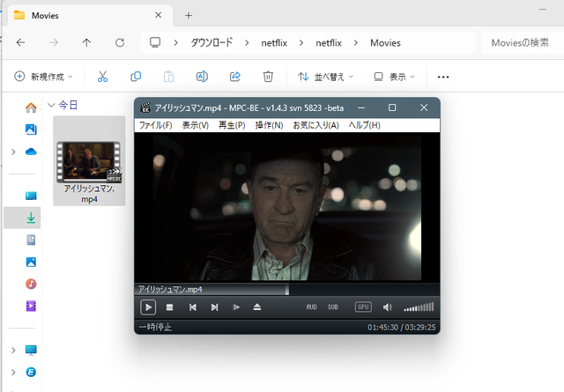Open the お気に入り(A) menu

point(315,125)
